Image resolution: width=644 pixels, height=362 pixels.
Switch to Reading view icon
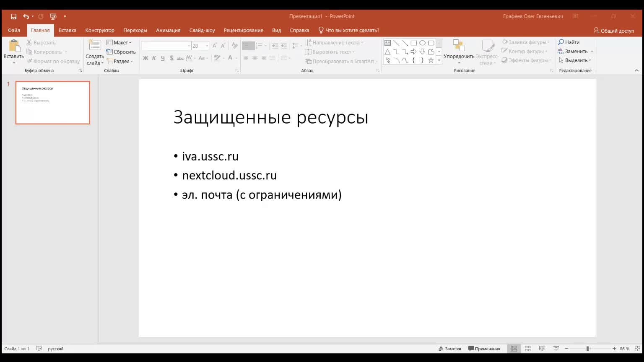(542, 349)
